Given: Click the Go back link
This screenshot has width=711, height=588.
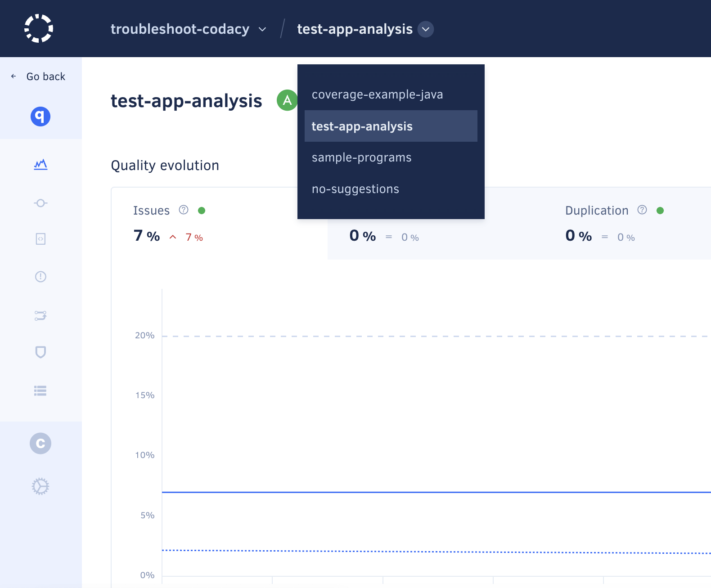Looking at the screenshot, I should coord(38,76).
